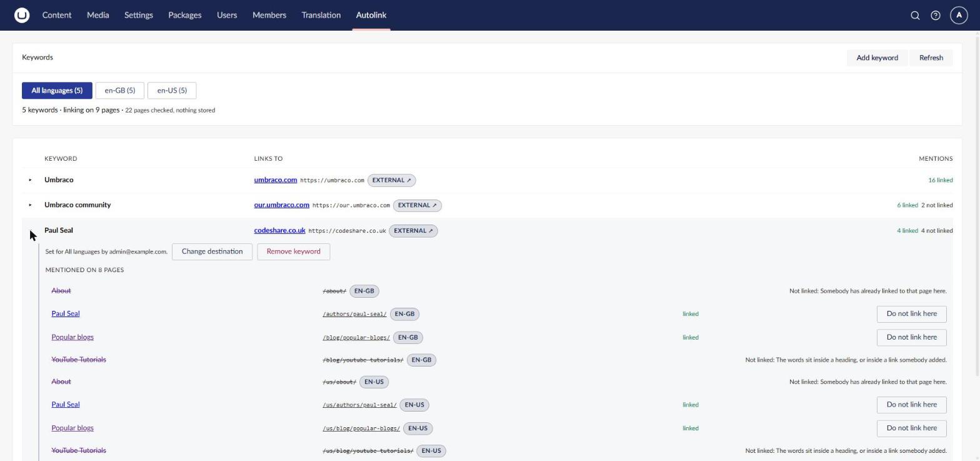Open the our.umbraco.com link
980x461 pixels.
(282, 205)
